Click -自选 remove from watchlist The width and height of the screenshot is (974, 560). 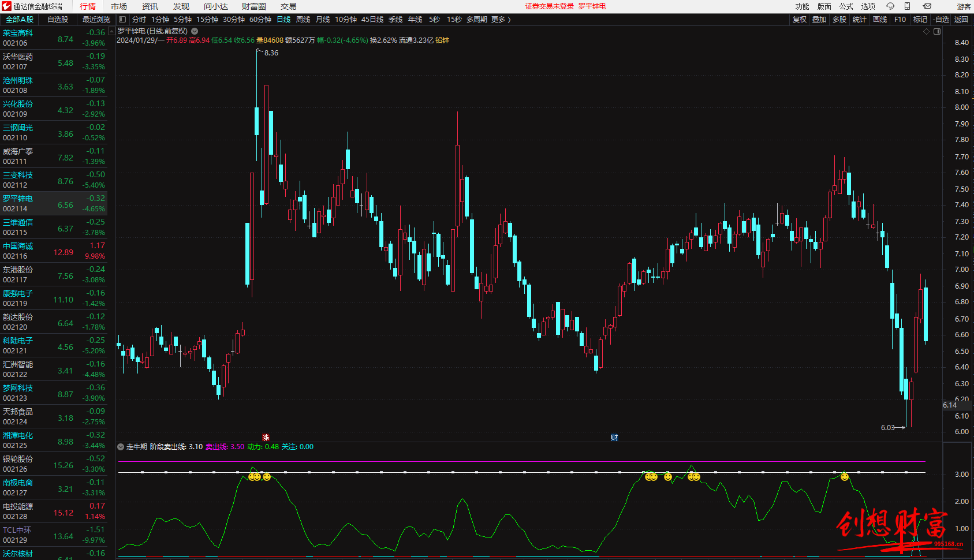pos(941,20)
